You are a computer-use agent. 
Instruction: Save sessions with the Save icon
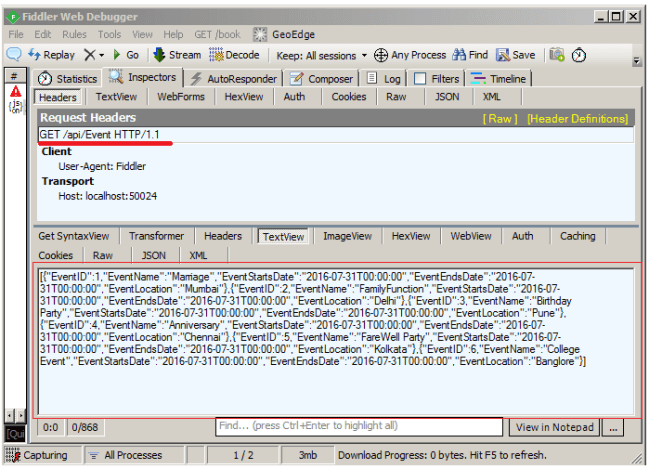click(x=516, y=55)
